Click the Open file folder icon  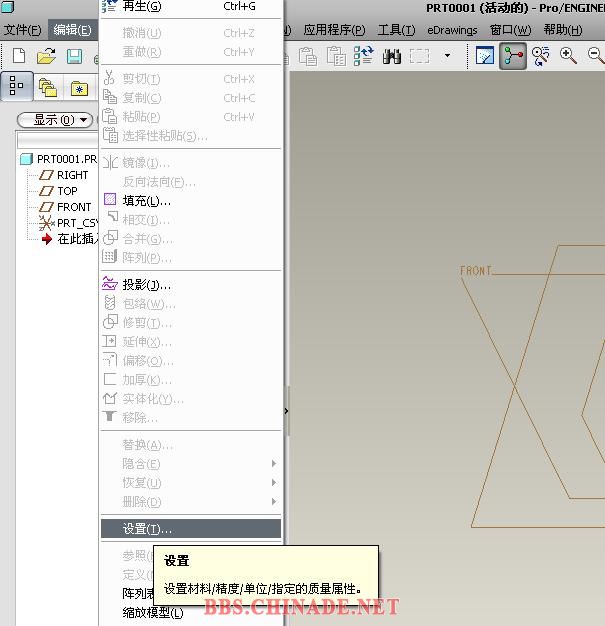click(46, 56)
